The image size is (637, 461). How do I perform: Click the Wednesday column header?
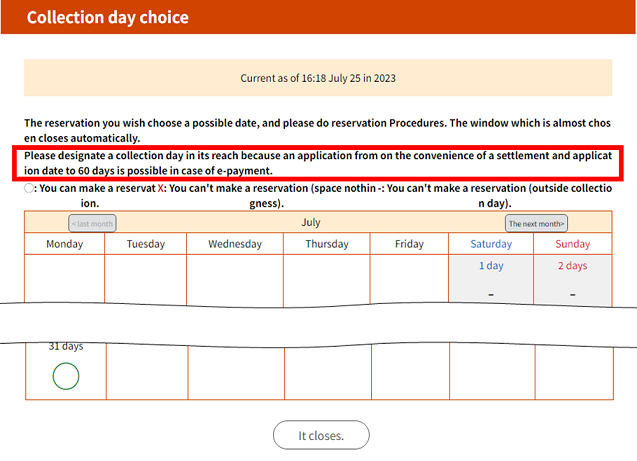[x=235, y=244]
